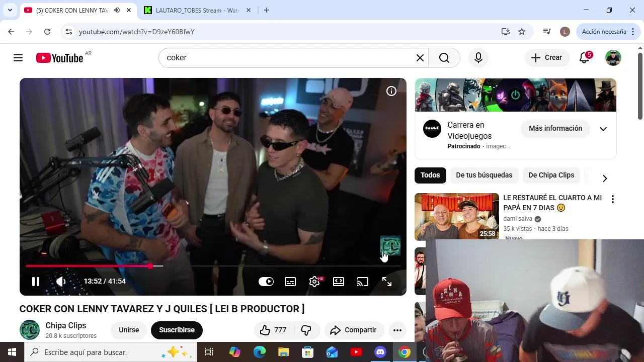Subscribe with the Suscribirse button
The image size is (644, 362).
click(x=177, y=330)
